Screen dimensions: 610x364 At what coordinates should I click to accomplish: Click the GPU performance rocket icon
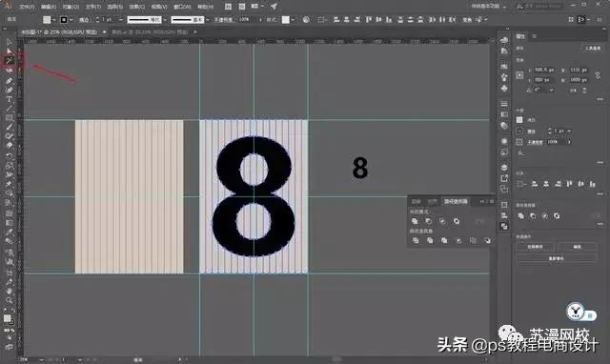(x=274, y=7)
